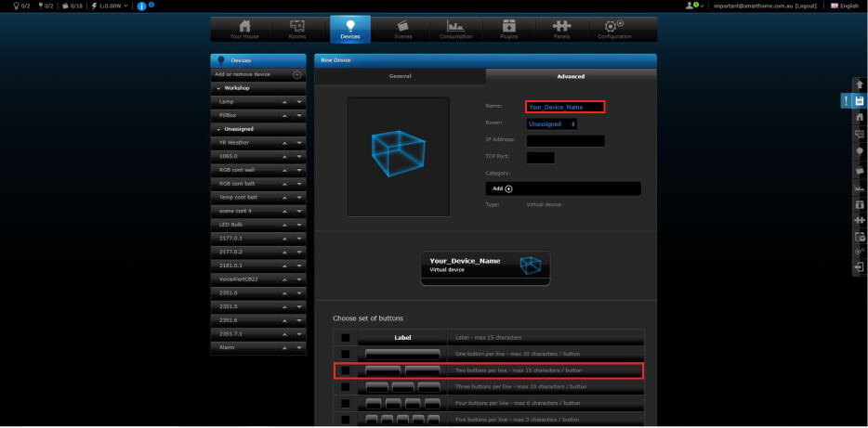
Task: Select the 2181.0.1 device row
Action: coord(258,266)
